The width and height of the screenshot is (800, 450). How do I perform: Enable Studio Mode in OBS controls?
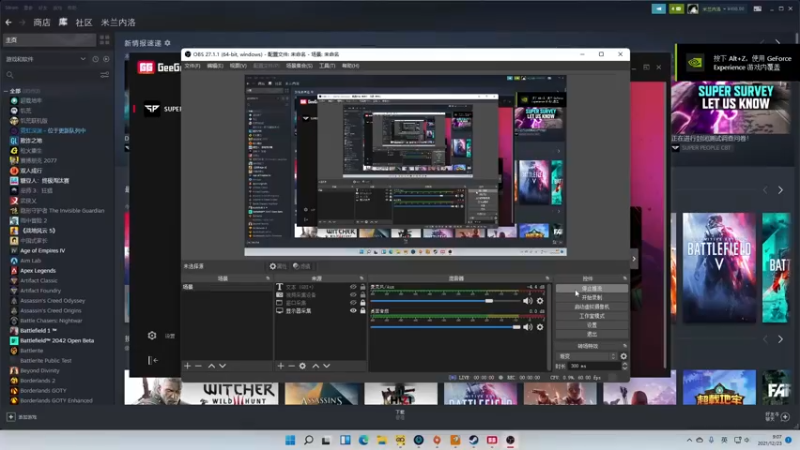click(x=592, y=316)
